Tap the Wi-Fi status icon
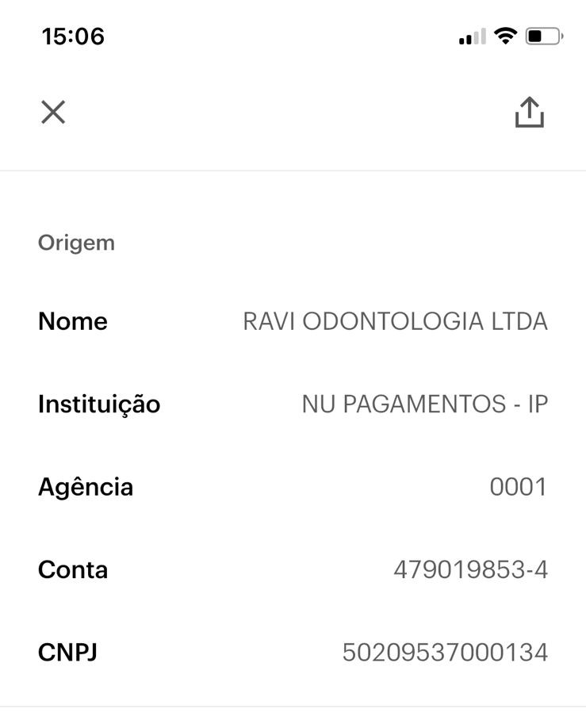 [x=504, y=36]
